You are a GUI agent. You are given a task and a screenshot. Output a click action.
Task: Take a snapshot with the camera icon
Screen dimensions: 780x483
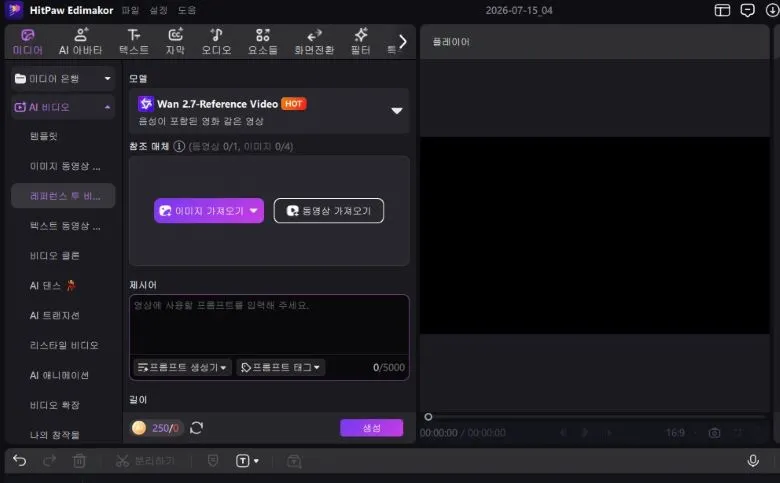coord(714,433)
